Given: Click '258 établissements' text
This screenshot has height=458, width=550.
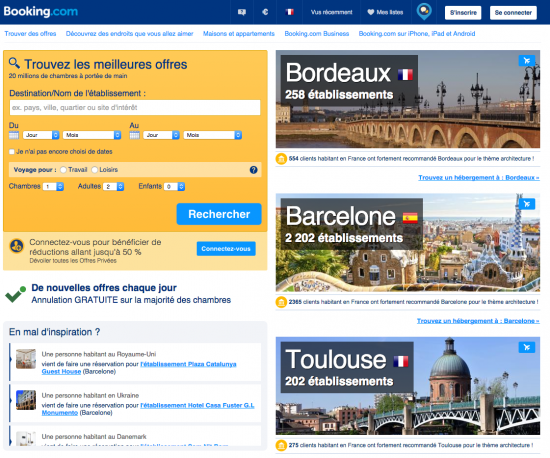Looking at the screenshot, I should [x=339, y=94].
